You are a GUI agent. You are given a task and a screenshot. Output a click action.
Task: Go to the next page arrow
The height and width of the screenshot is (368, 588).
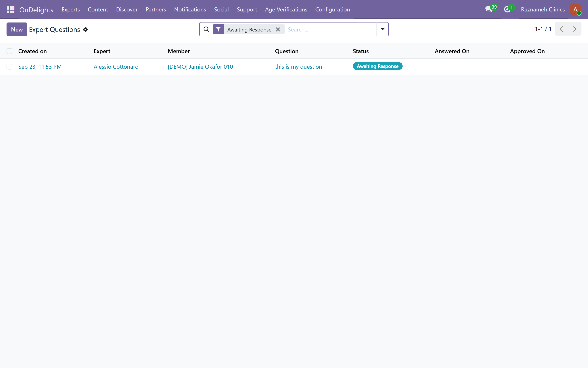pos(575,29)
